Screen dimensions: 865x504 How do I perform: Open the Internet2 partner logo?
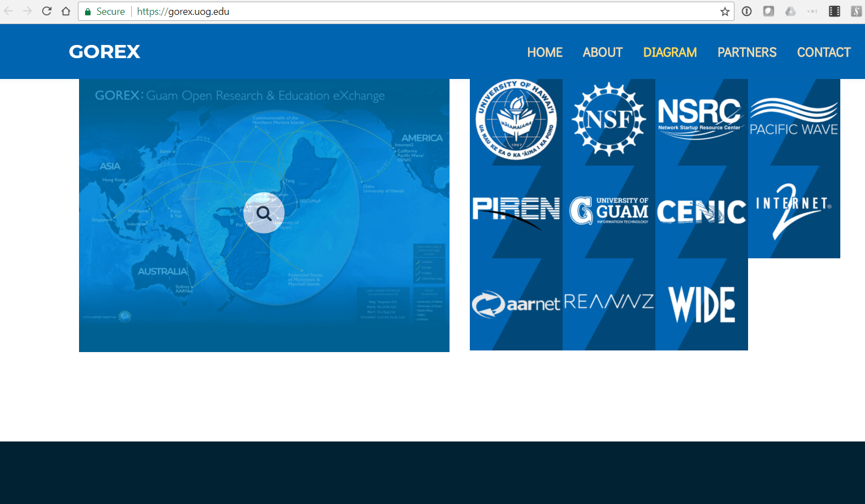794,211
